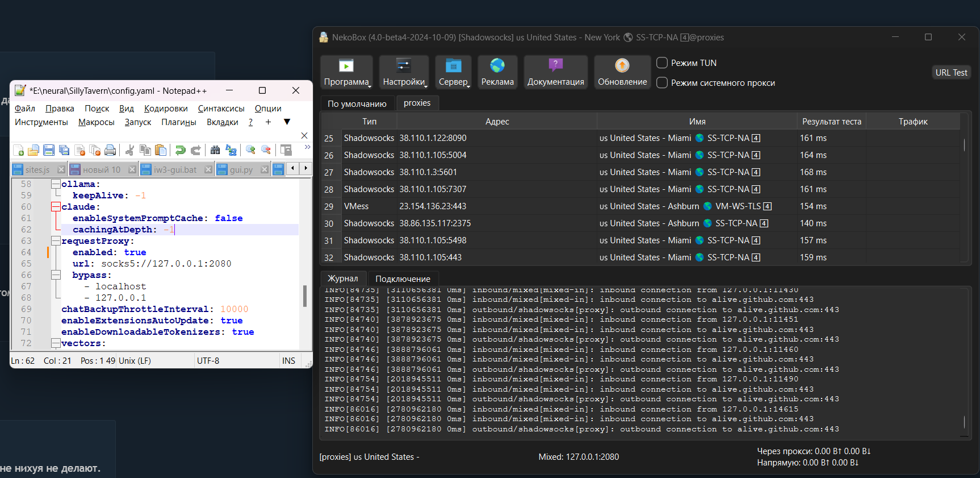
Task: Select proxy row with address 38.110.1.122:8090
Action: (x=640, y=138)
